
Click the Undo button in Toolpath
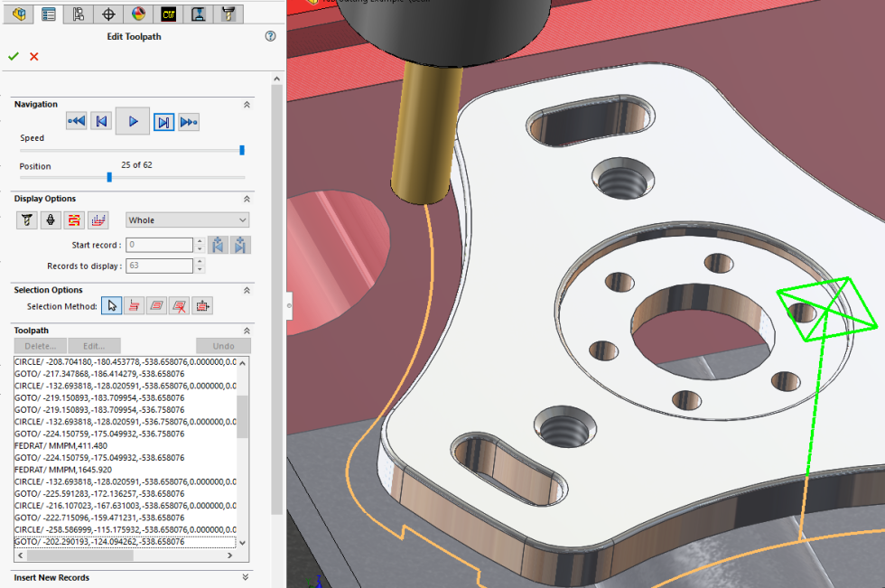pyautogui.click(x=223, y=346)
